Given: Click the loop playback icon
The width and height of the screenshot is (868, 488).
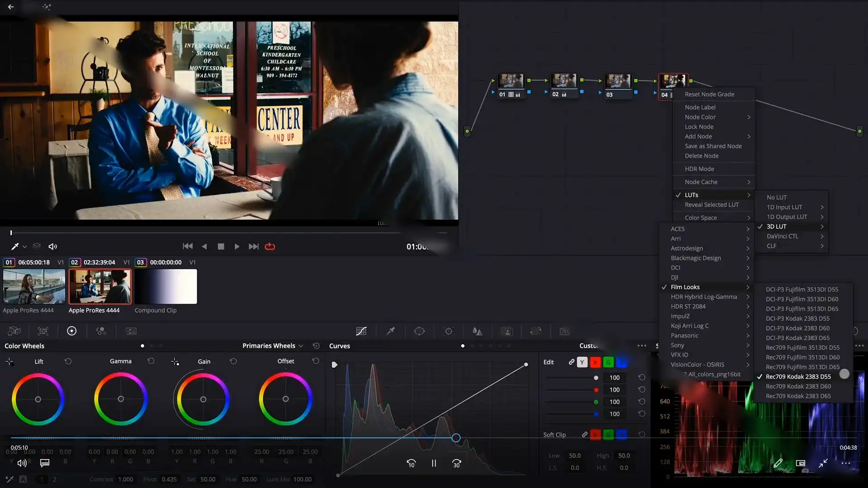Looking at the screenshot, I should coord(270,246).
